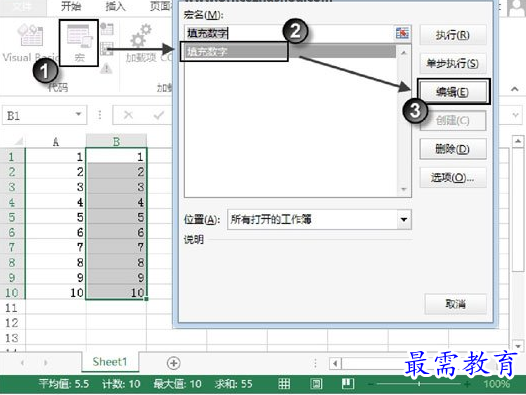The image size is (526, 395).
Task: Click previous sheet navigation arrow
Action: (22, 363)
